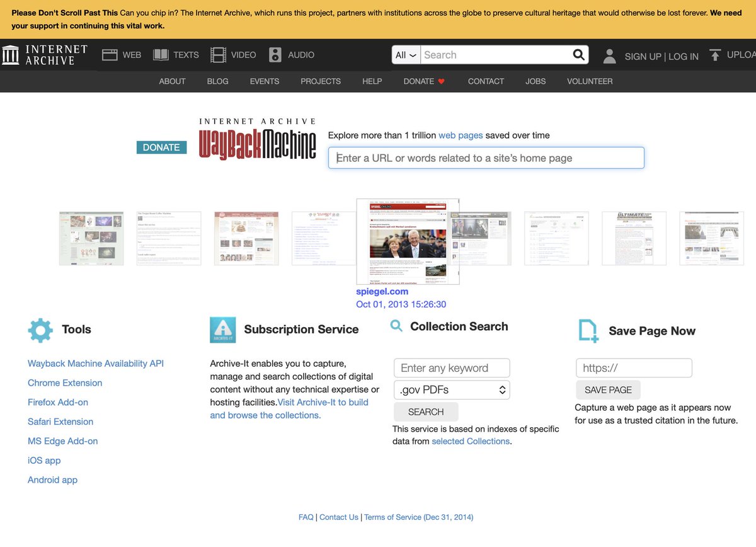Screen dimensions: 756x547
Task: Open the Safari Extension link
Action: coord(60,422)
